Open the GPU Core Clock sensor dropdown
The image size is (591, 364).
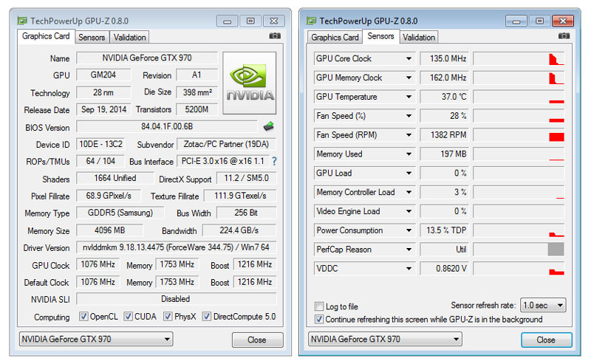point(409,59)
